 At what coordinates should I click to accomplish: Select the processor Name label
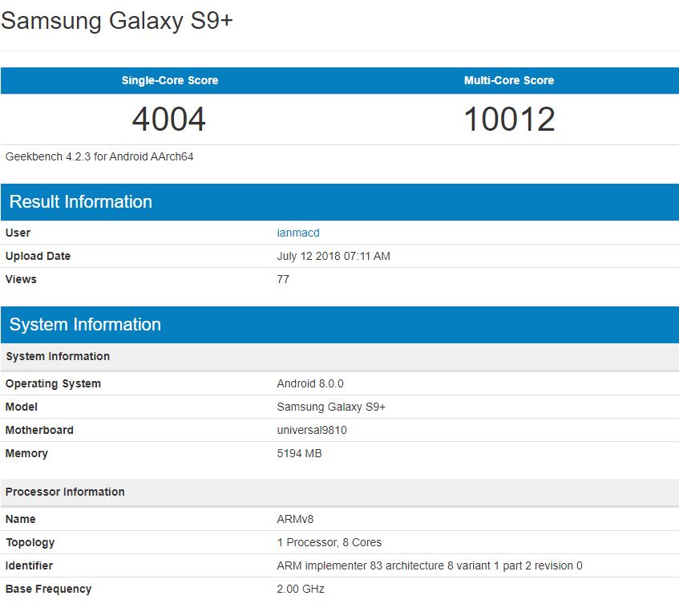(x=20, y=519)
